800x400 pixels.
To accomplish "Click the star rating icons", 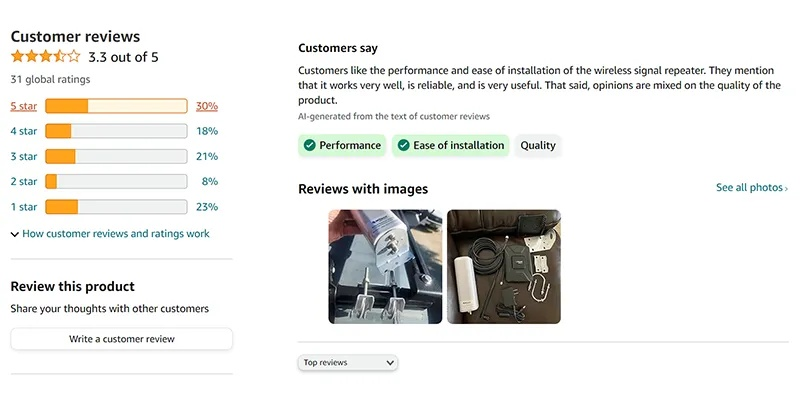I will pyautogui.click(x=45, y=57).
